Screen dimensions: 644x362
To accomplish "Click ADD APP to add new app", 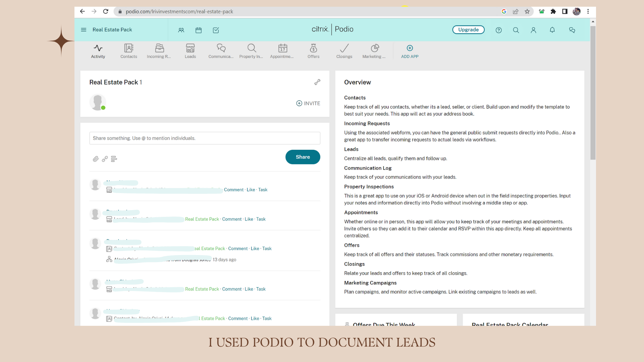I will (410, 51).
